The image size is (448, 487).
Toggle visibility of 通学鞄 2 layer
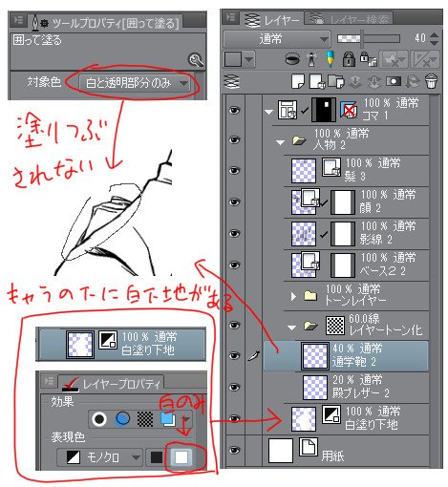tap(234, 355)
